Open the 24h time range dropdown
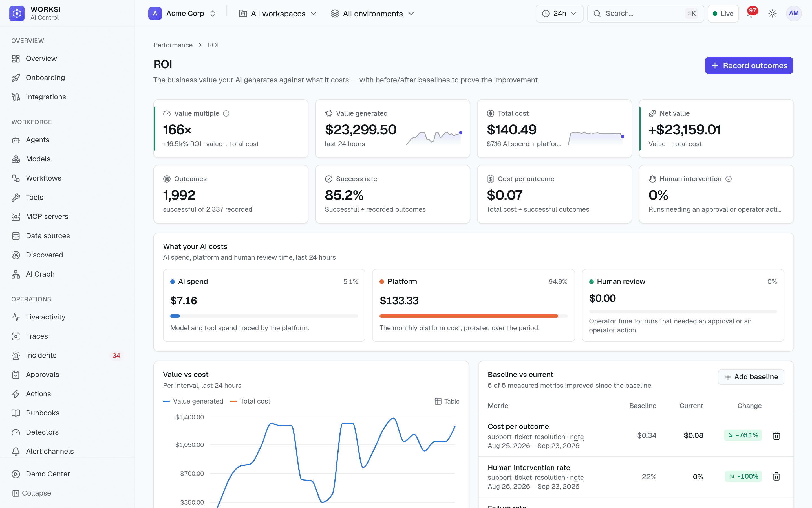This screenshot has height=508, width=812. [x=559, y=14]
